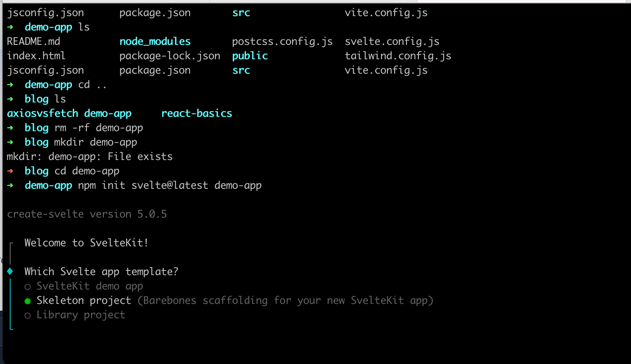Click the package-lock.json file name
Viewport: 631px width, 364px height.
(170, 56)
